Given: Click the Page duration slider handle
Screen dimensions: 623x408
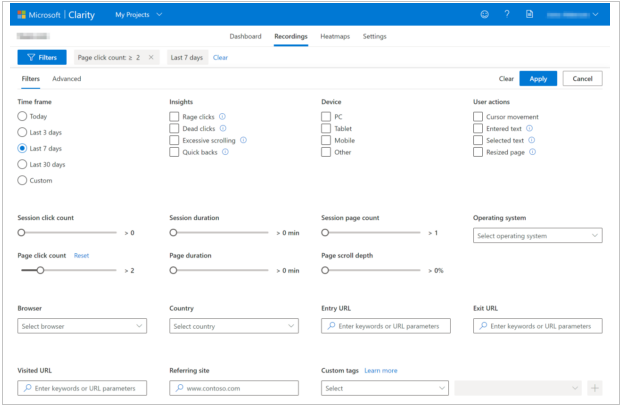Looking at the screenshot, I should pyautogui.click(x=173, y=270).
